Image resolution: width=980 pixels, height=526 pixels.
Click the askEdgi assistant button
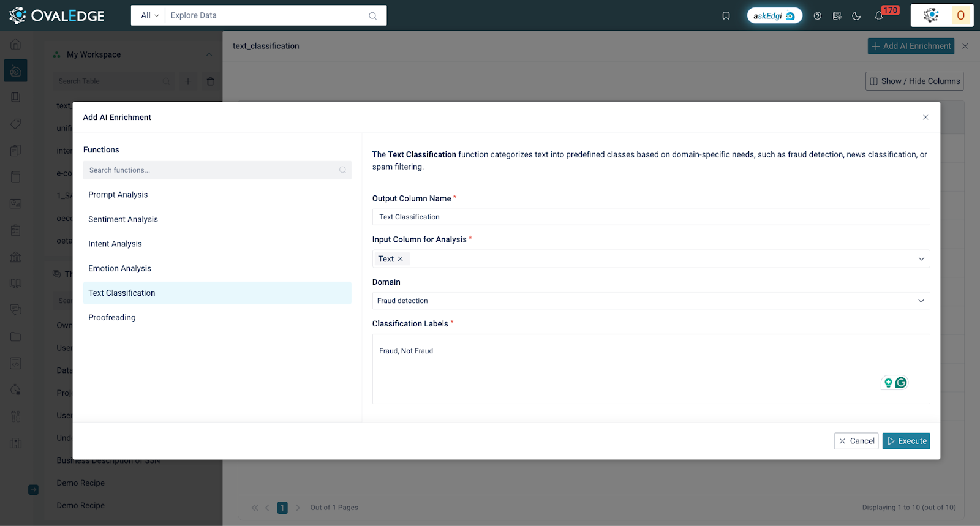[x=774, y=16]
